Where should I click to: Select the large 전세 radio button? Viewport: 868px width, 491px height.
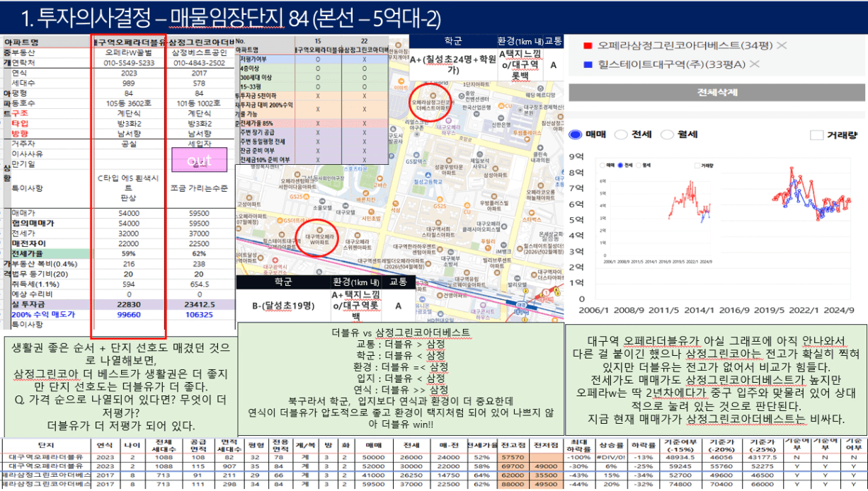tap(621, 134)
